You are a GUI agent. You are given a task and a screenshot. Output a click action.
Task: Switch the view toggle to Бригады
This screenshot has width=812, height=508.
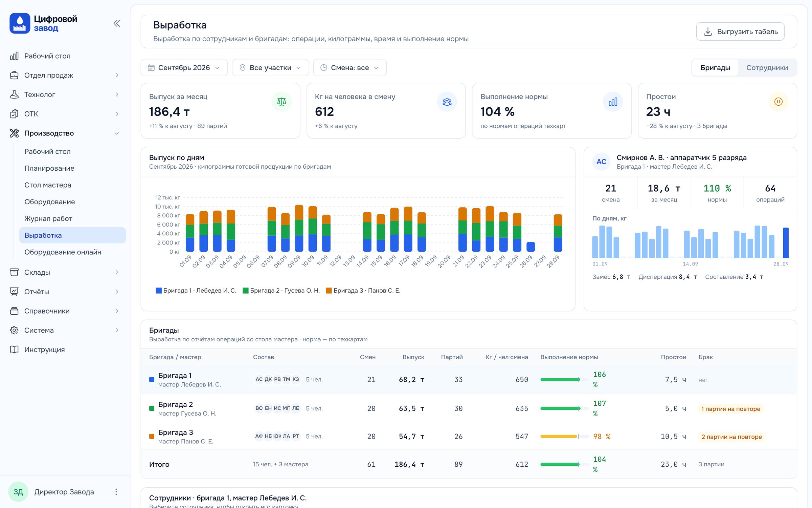click(715, 68)
